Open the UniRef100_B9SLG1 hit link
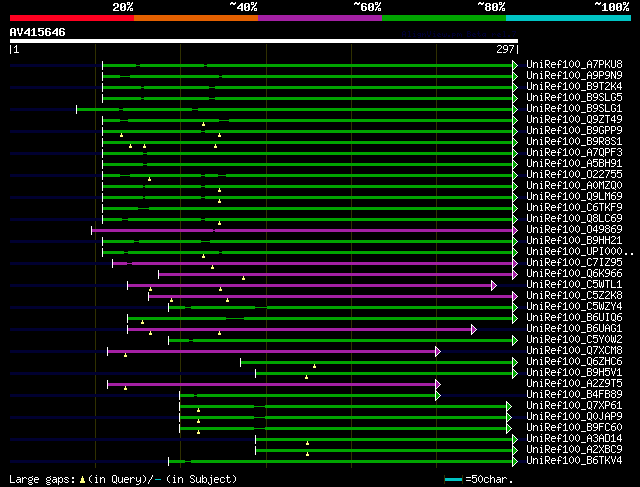 [574, 109]
